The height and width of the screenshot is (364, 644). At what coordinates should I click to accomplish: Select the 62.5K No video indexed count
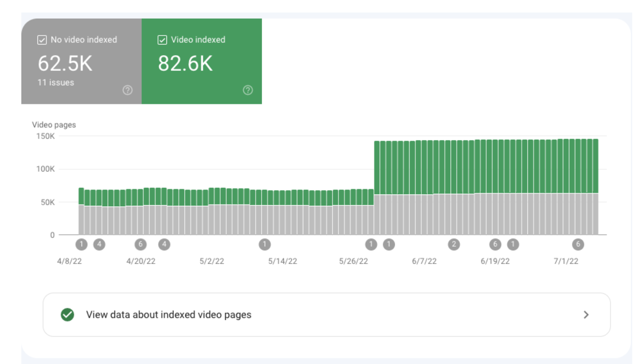tap(65, 63)
